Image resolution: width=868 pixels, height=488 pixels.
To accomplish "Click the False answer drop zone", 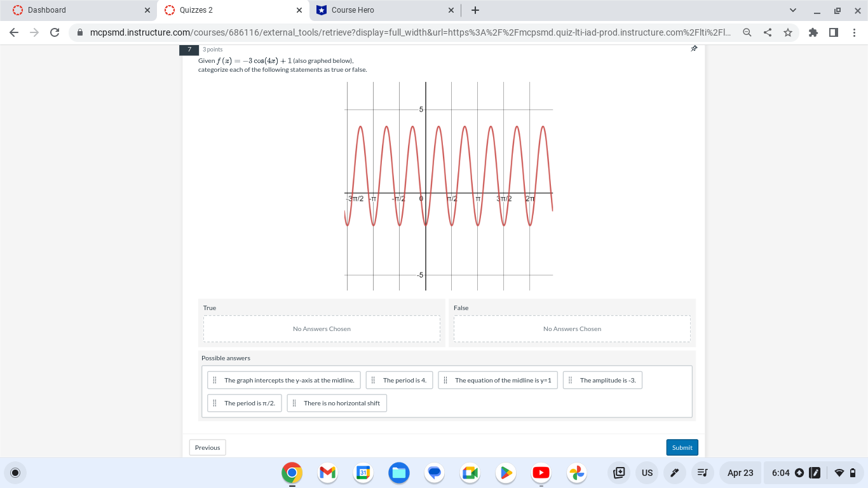I will coord(572,329).
